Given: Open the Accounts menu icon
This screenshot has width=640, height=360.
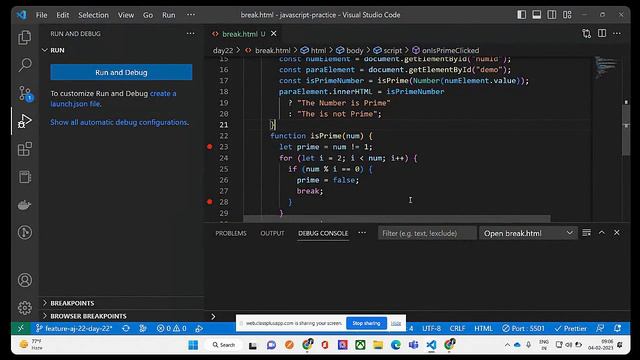Looking at the screenshot, I should (25, 280).
